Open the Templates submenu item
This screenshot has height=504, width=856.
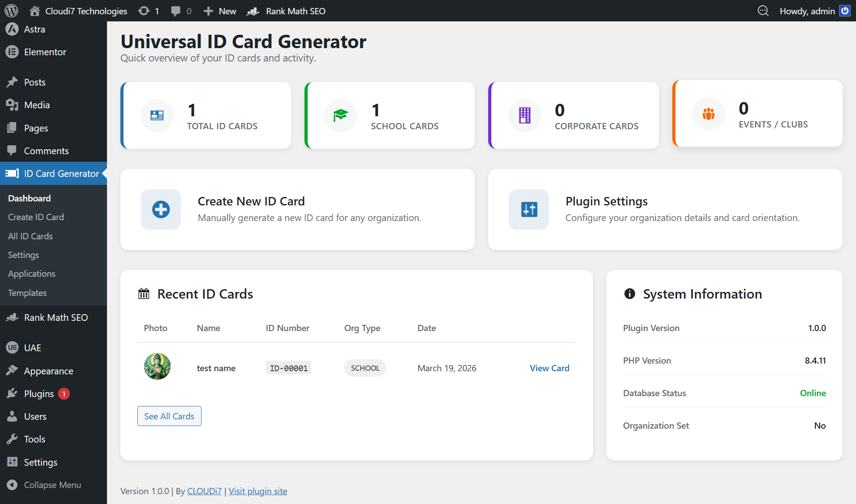[27, 293]
